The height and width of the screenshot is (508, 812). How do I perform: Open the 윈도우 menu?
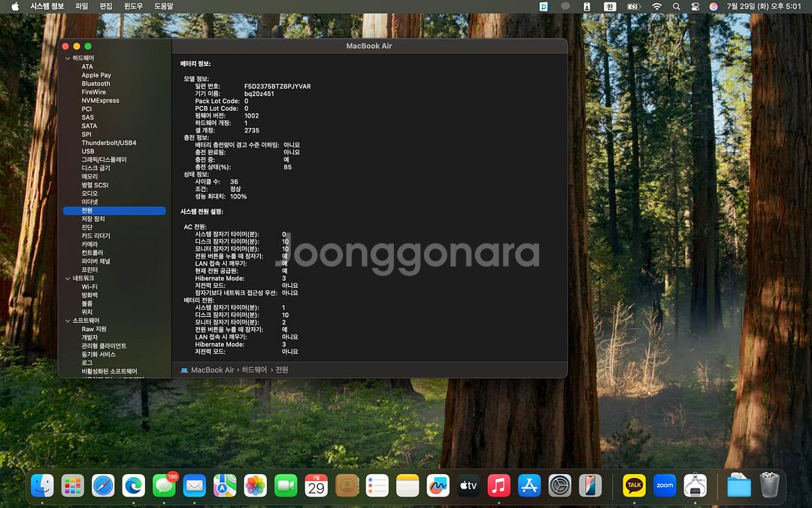pyautogui.click(x=133, y=6)
